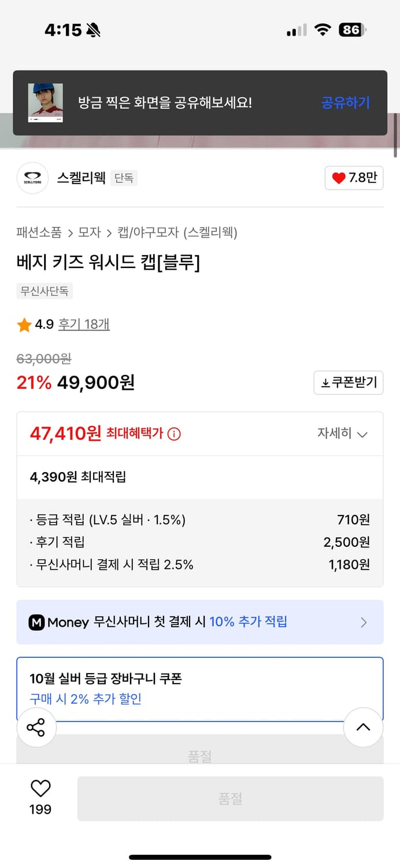Tap the 무신사단독 tag badge

[45, 291]
